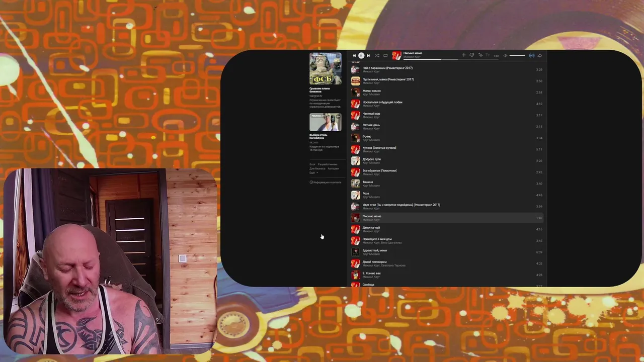Open Информация о контенте link
The height and width of the screenshot is (362, 644).
(326, 182)
